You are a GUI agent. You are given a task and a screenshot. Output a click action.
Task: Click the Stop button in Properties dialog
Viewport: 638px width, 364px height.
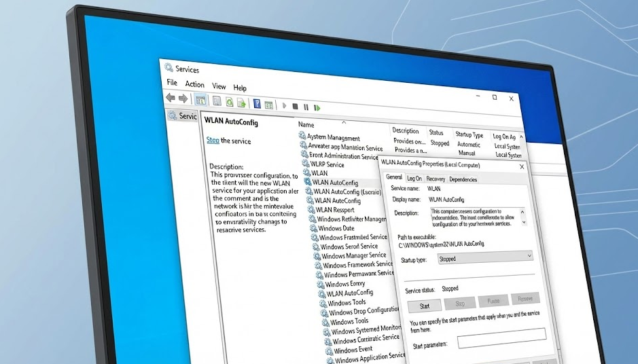click(x=460, y=304)
